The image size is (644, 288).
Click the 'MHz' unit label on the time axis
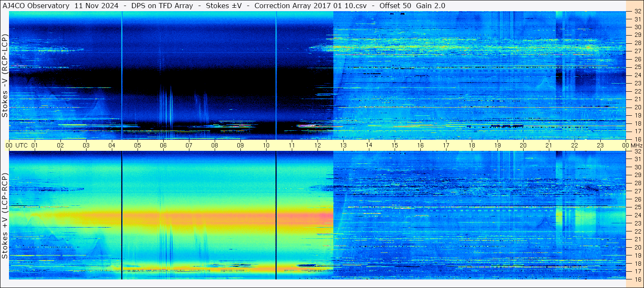pyautogui.click(x=636, y=145)
